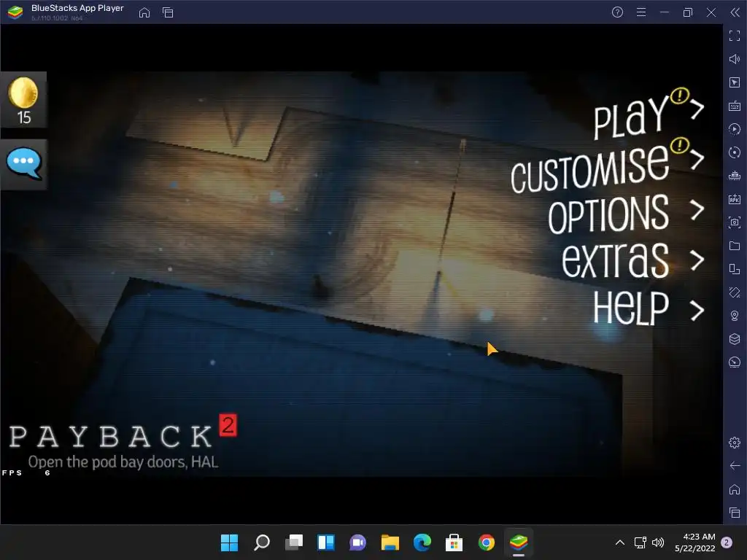The image size is (747, 560).
Task: Open the keyboard game controls icon
Action: click(735, 106)
